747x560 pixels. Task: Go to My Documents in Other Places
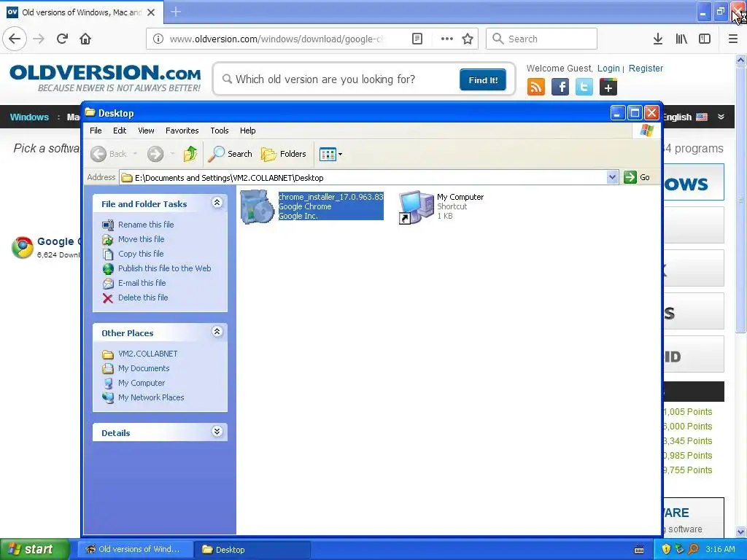(x=144, y=368)
